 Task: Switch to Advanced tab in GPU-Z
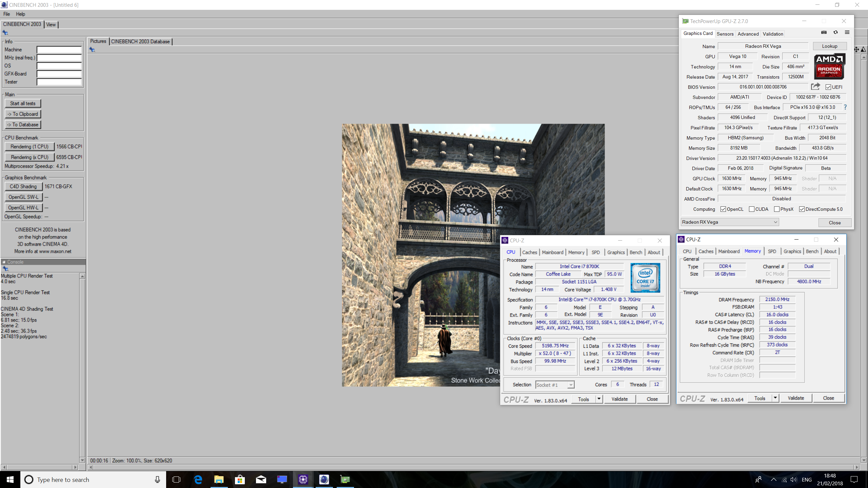coord(748,34)
